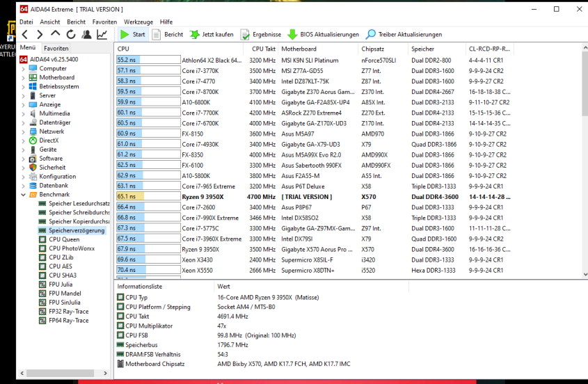Screen dimensions: 588x384
Task: Open the Bericht menu
Action: [76, 22]
